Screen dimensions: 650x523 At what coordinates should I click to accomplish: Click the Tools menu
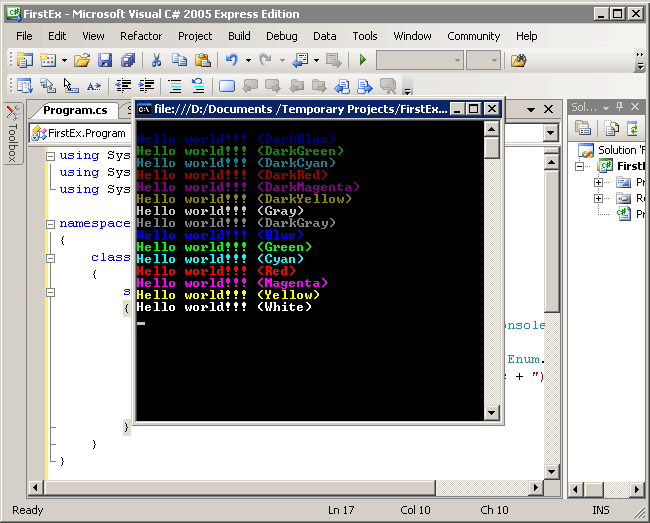[x=365, y=36]
